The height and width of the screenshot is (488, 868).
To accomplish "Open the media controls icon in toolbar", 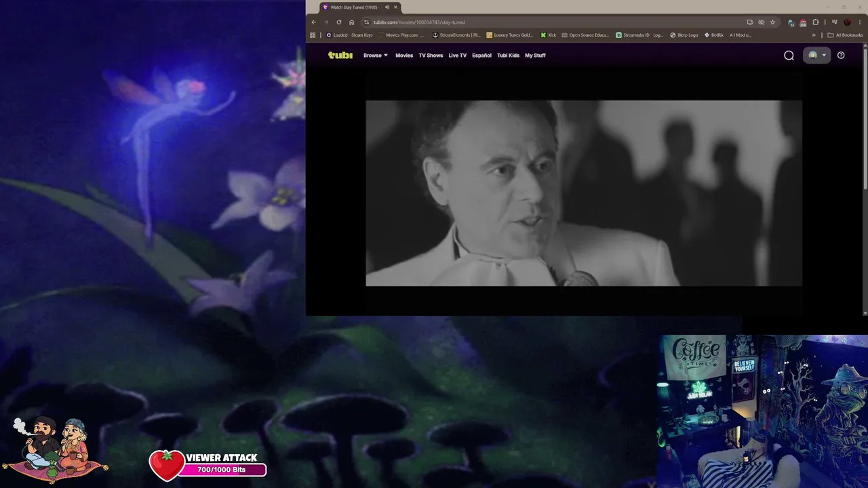I will point(834,22).
